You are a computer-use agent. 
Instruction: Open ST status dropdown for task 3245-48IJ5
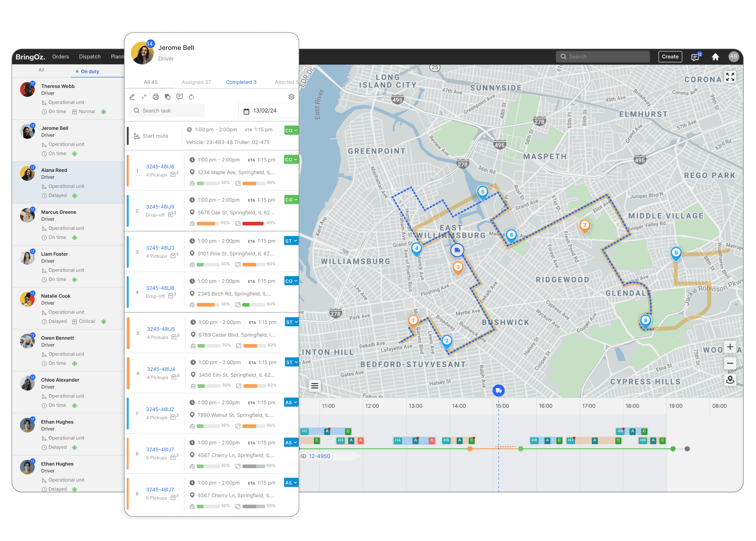292,322
